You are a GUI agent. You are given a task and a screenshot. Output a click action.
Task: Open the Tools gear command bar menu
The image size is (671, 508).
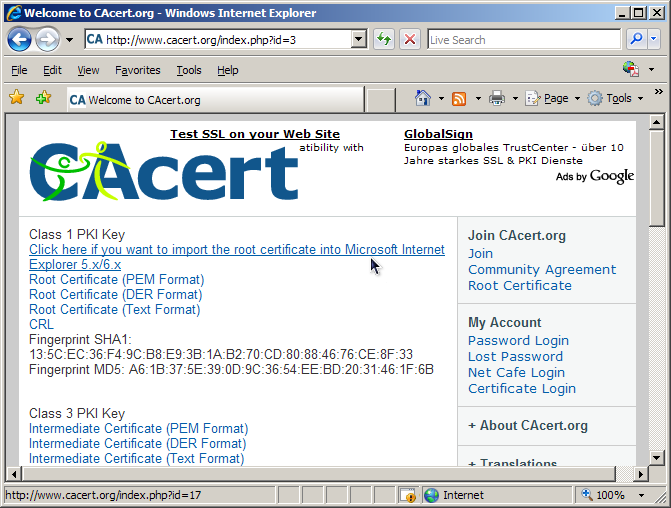pos(615,99)
